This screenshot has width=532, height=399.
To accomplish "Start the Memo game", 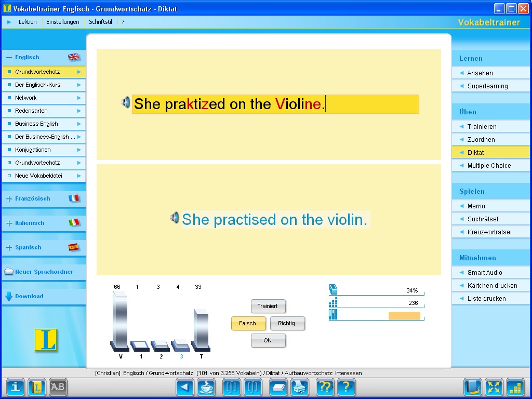I will click(x=490, y=206).
